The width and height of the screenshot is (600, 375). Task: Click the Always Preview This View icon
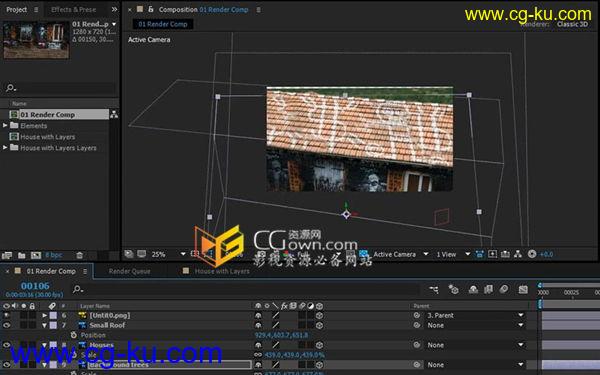coord(129,254)
